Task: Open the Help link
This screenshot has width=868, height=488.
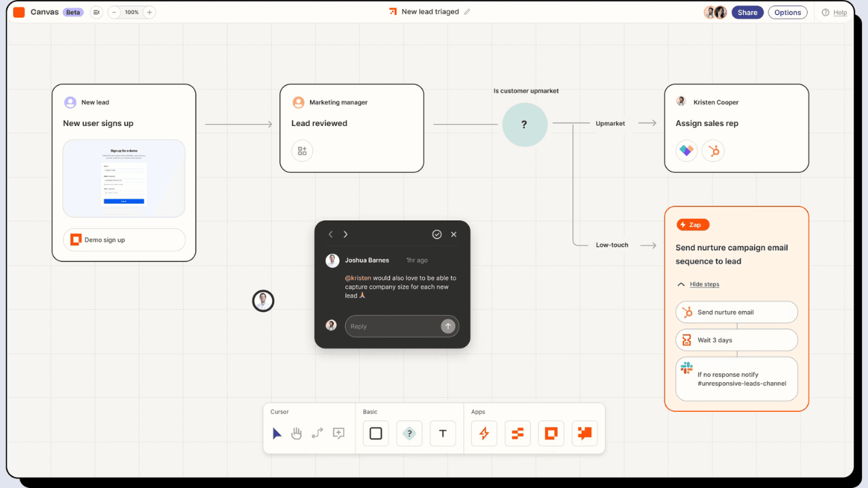Action: click(x=834, y=12)
